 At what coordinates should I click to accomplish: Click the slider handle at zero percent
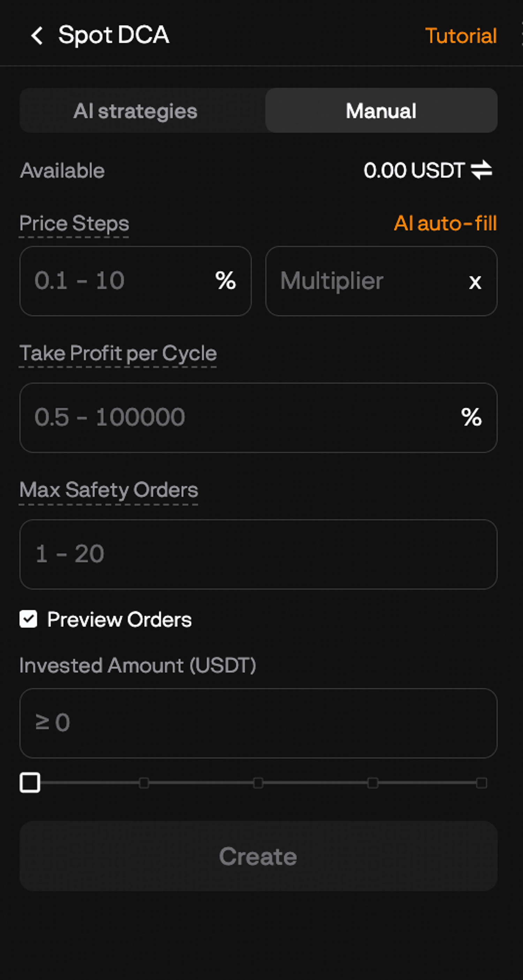(30, 783)
